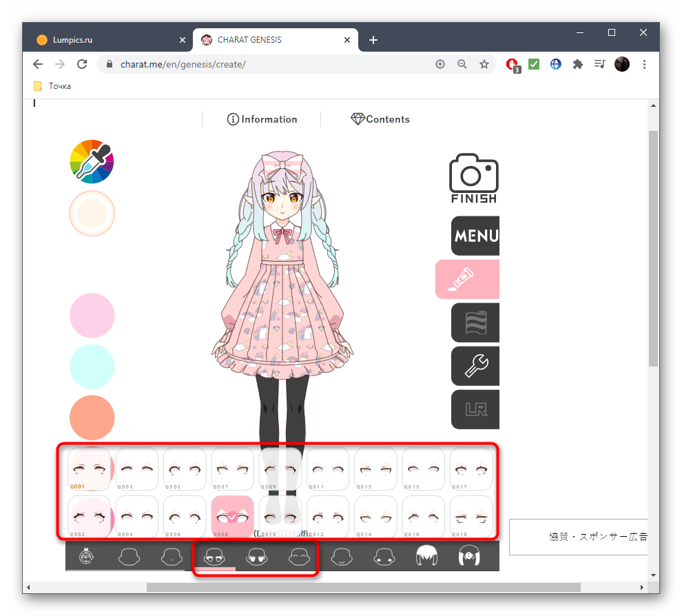This screenshot has height=616, width=682.
Task: Open the color wheel eyedropper picker
Action: click(92, 161)
